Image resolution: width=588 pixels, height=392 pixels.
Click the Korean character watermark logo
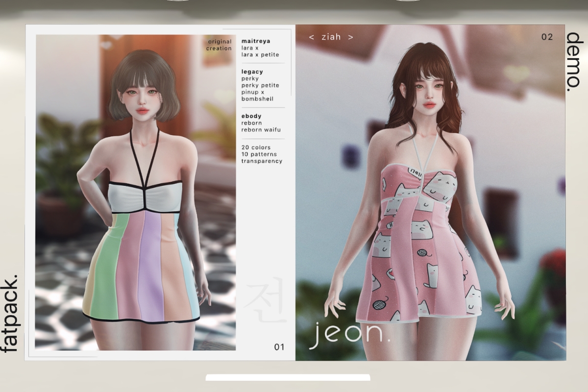click(x=265, y=300)
